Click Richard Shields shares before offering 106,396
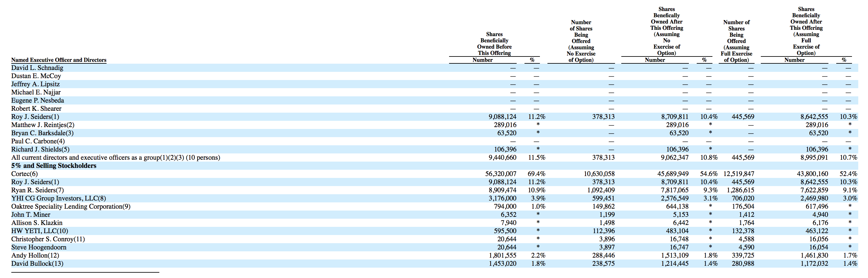This screenshot has height=278, width=868. pos(505,149)
